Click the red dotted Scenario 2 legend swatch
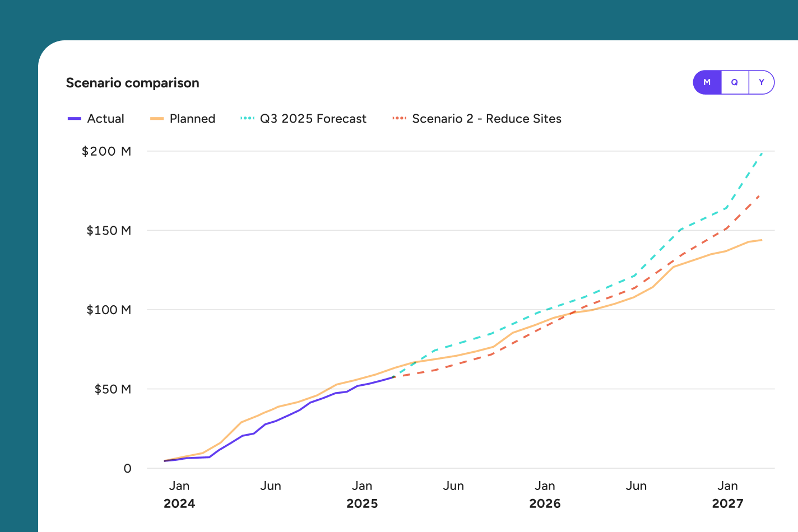 click(400, 119)
